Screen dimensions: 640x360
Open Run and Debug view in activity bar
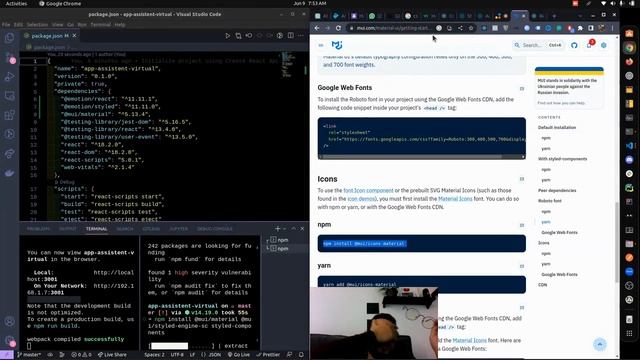(x=9, y=76)
